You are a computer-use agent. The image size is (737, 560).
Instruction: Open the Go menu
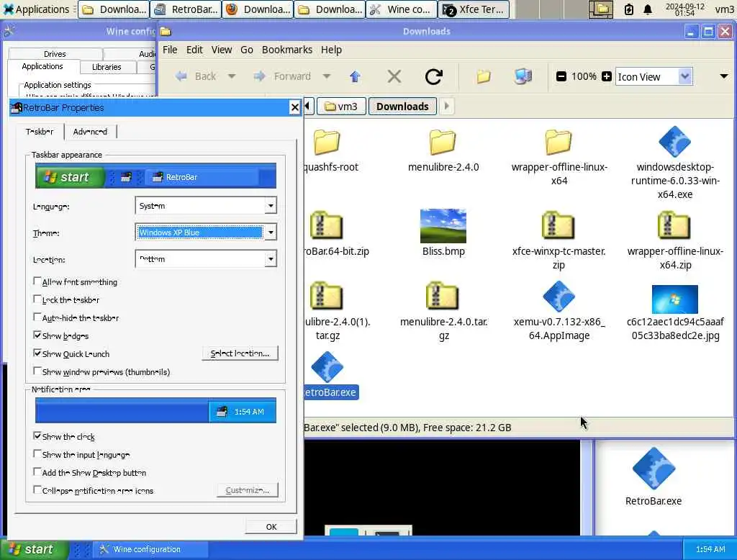point(247,50)
